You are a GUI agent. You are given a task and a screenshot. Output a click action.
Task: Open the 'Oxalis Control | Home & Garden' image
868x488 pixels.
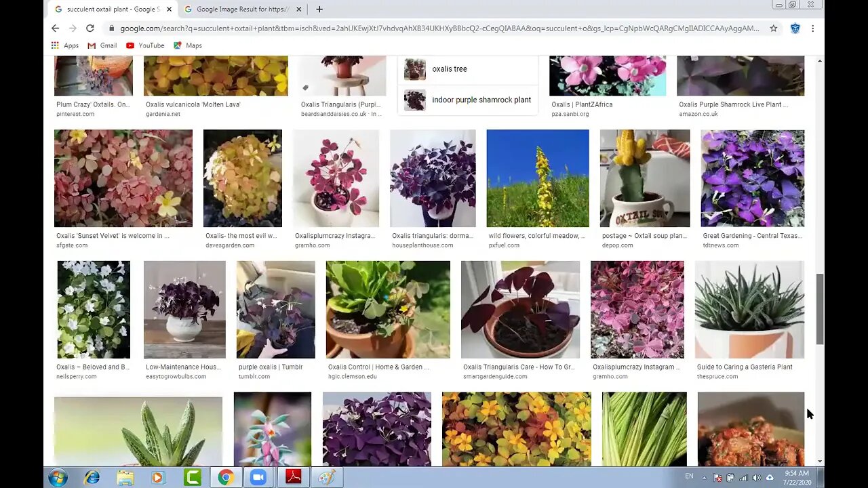coord(388,310)
